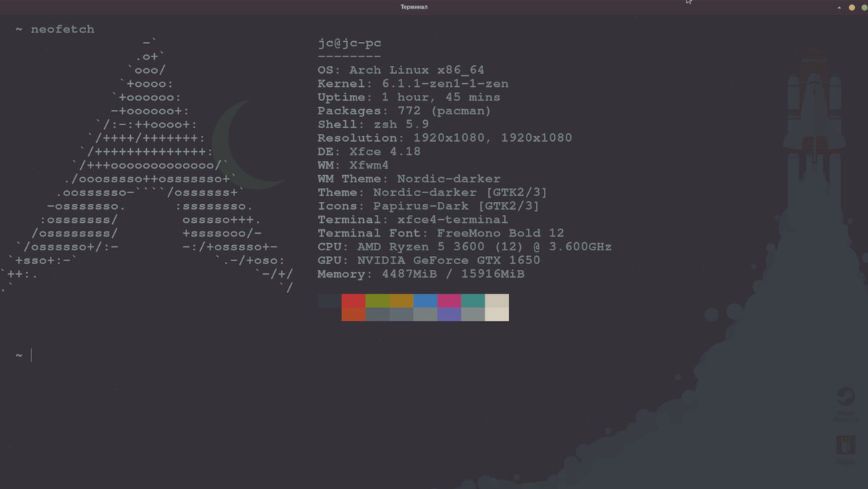Image resolution: width=868 pixels, height=489 pixels.
Task: Click the red color block in neofetch palette
Action: point(354,301)
